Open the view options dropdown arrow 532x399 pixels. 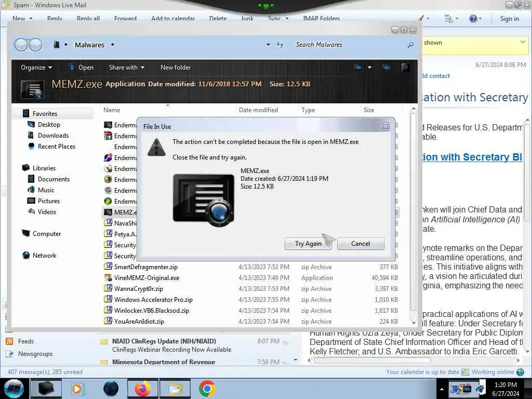369,68
